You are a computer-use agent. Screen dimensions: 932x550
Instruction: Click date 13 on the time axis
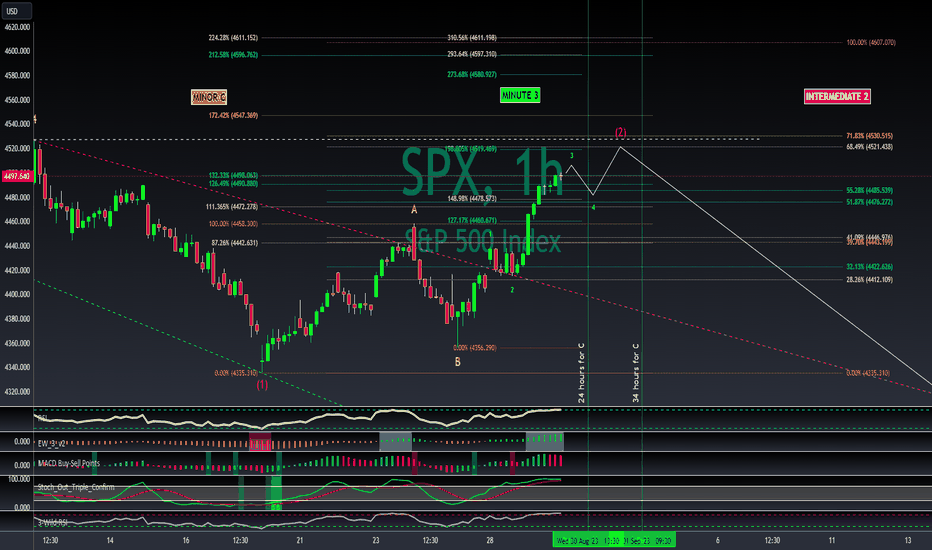908,540
